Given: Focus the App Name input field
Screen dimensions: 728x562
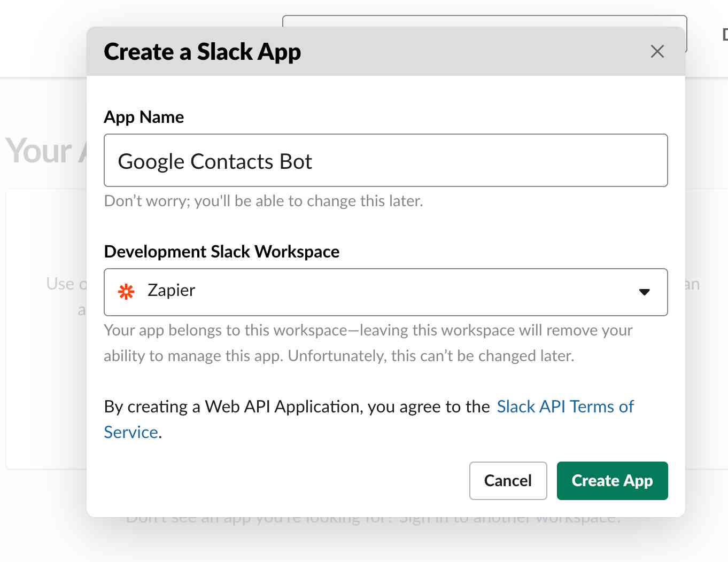Looking at the screenshot, I should pos(385,160).
